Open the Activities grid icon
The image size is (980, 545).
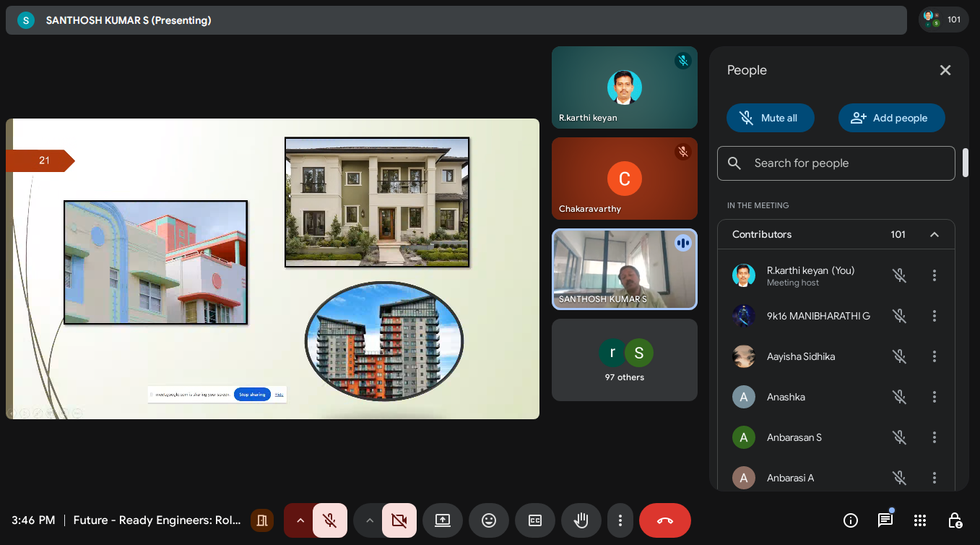click(x=919, y=520)
